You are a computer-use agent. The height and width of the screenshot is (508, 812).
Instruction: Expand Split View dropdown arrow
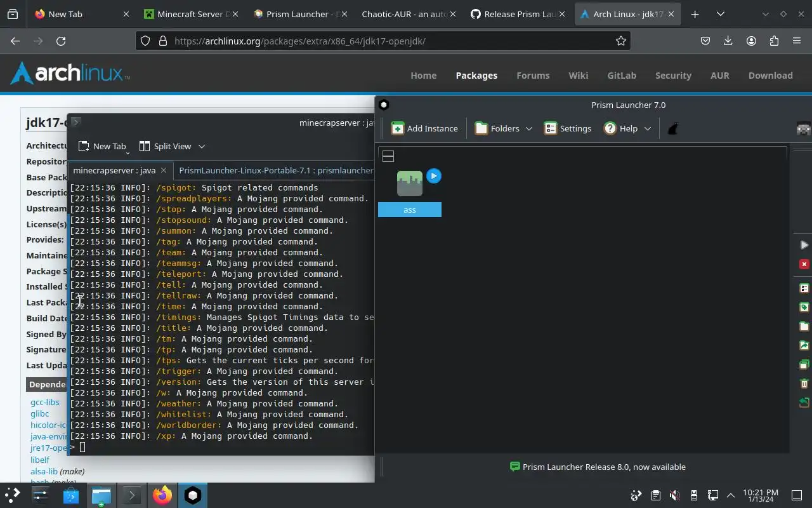point(202,146)
